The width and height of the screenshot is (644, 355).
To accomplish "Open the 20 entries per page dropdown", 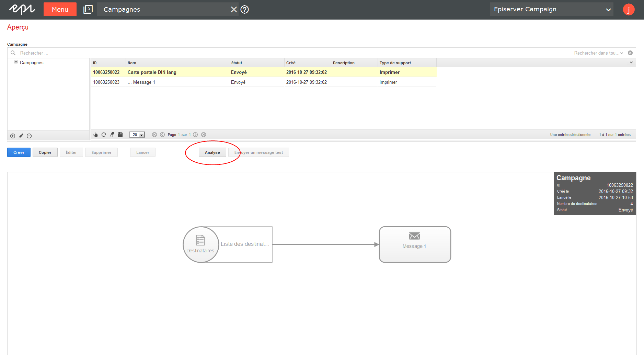I will click(137, 135).
